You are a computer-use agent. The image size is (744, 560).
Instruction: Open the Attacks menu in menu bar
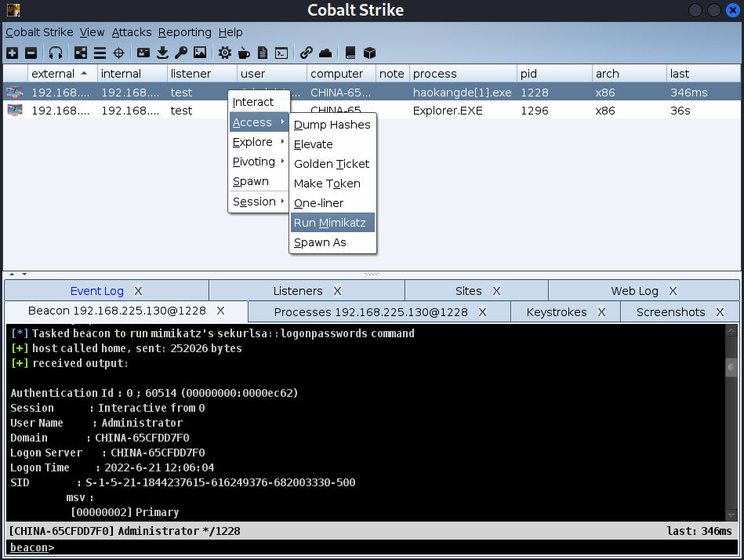pos(132,32)
